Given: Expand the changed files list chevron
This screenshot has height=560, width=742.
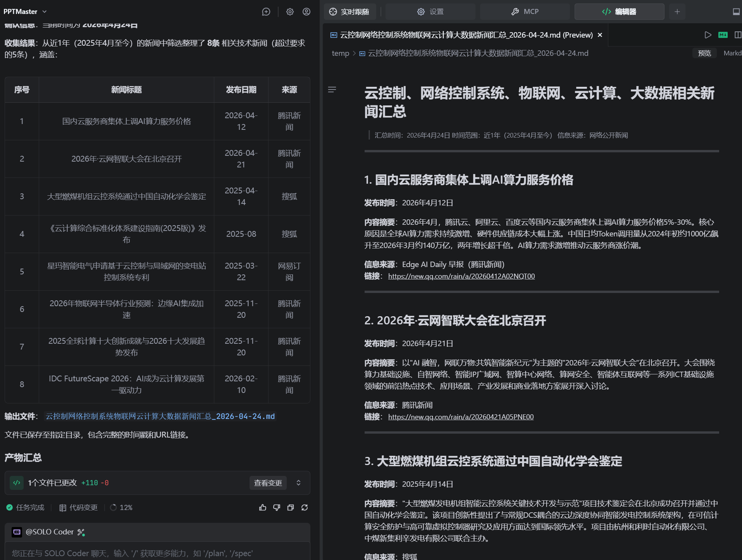Looking at the screenshot, I should (x=298, y=483).
